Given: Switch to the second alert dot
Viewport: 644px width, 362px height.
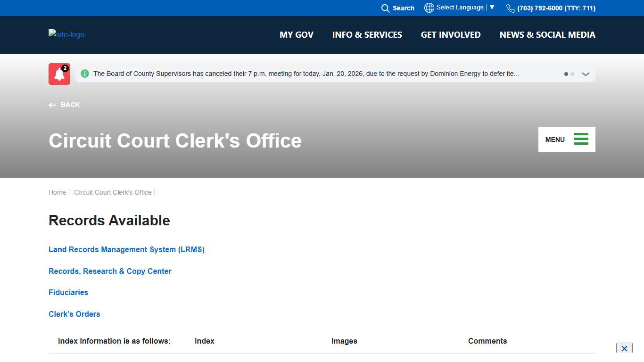Looking at the screenshot, I should click(x=572, y=74).
